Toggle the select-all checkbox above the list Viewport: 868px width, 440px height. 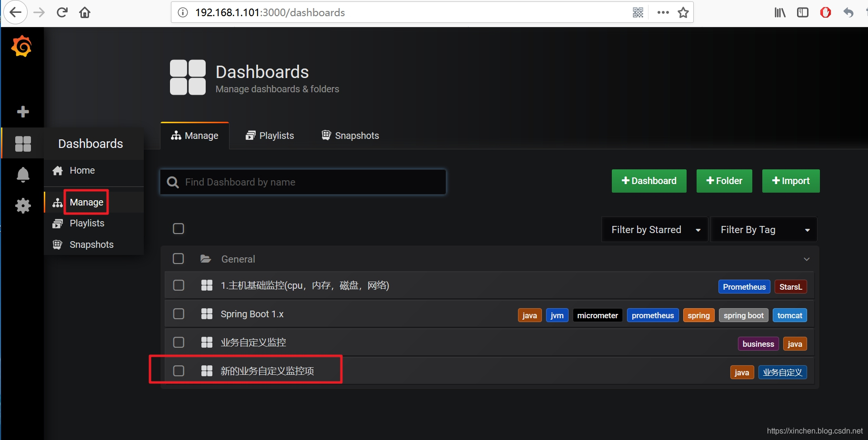click(179, 229)
